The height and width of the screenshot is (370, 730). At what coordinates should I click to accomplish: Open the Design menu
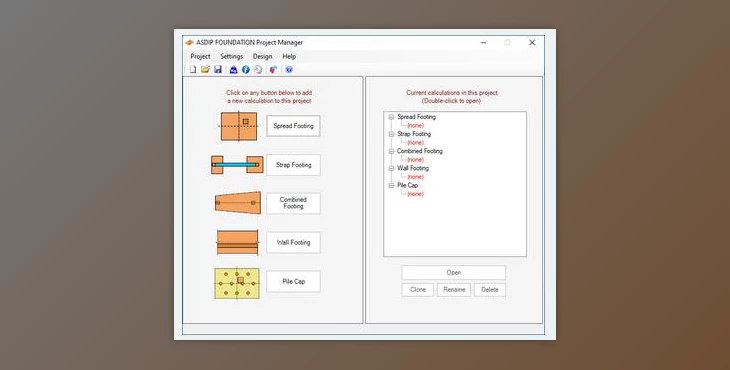point(263,56)
